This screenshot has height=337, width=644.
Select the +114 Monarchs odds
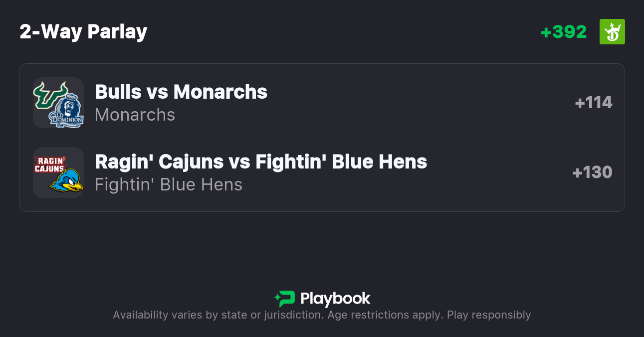point(593,103)
